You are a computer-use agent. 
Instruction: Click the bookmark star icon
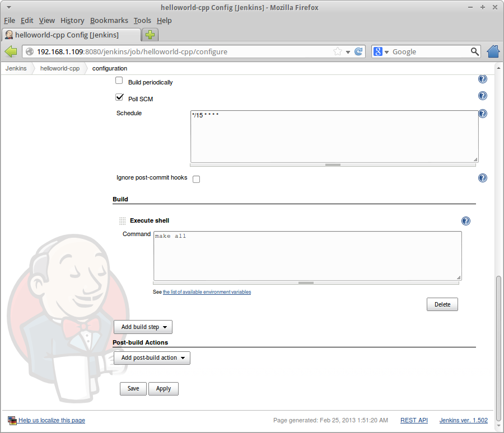[338, 51]
